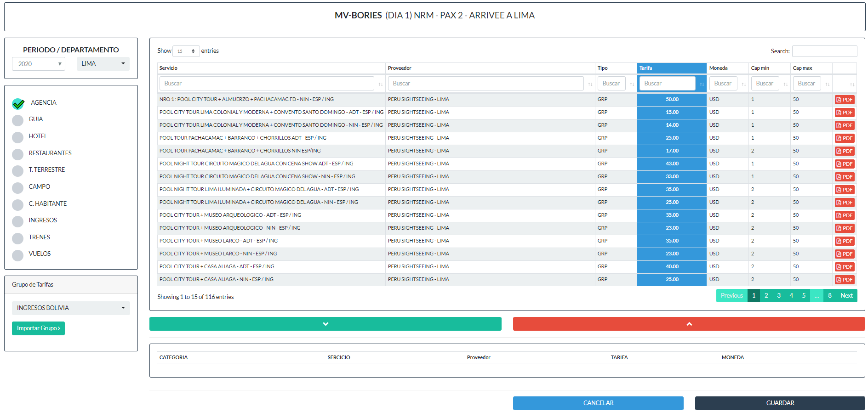
Task: Toggle the checked AGENCIA option
Action: (18, 104)
